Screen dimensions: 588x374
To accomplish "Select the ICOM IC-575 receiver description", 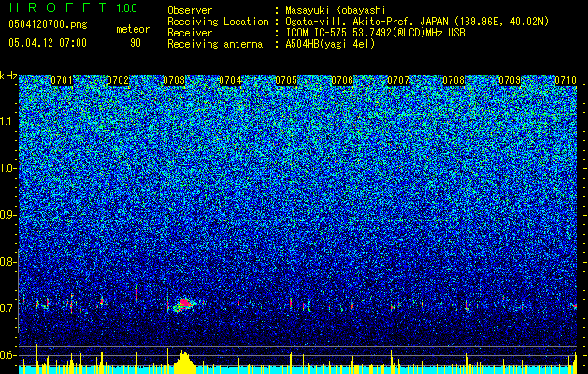I will click(x=375, y=33).
